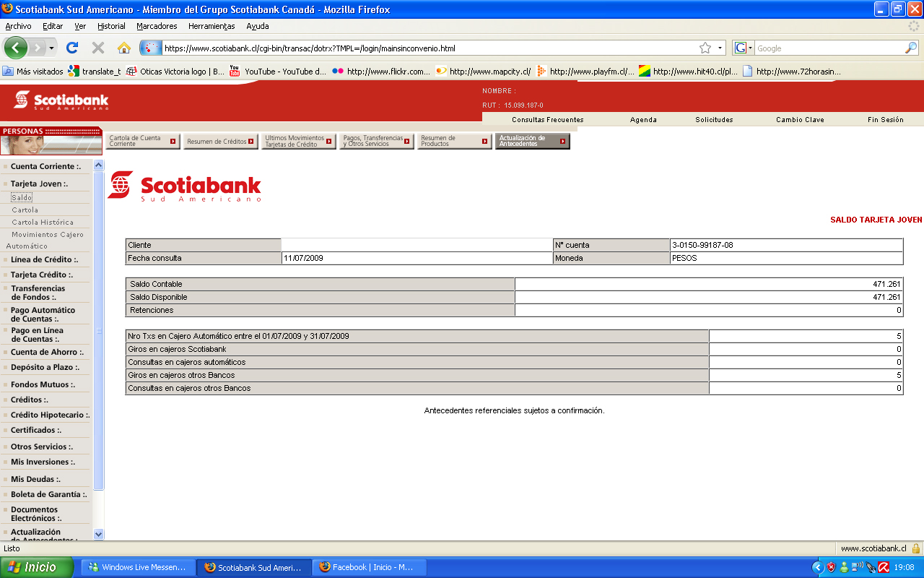Click the back navigation arrow button
924x578 pixels.
[16, 48]
